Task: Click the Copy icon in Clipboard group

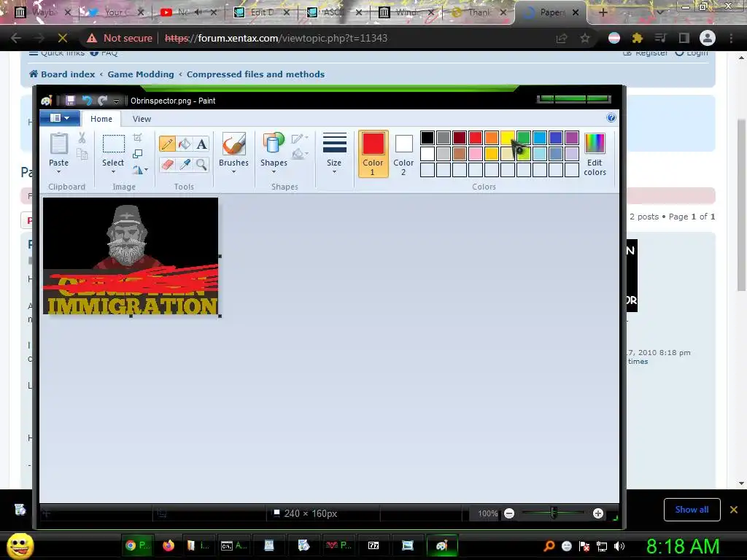Action: tap(82, 154)
